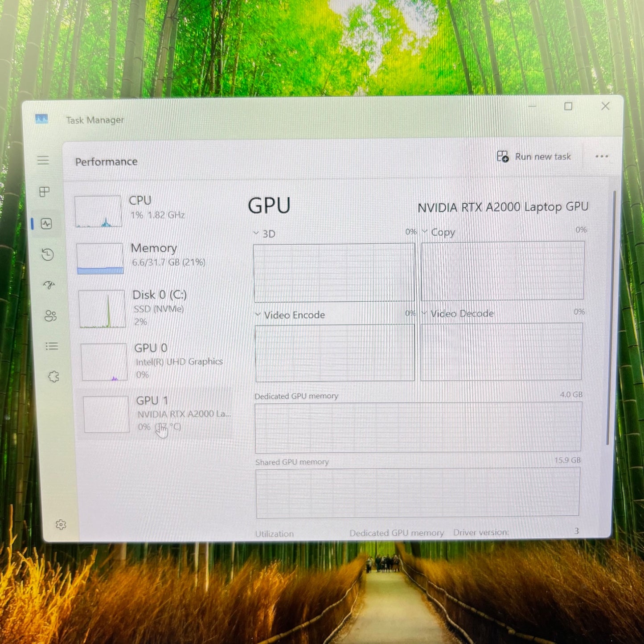Open the Details list icon
The image size is (644, 644).
(x=52, y=346)
